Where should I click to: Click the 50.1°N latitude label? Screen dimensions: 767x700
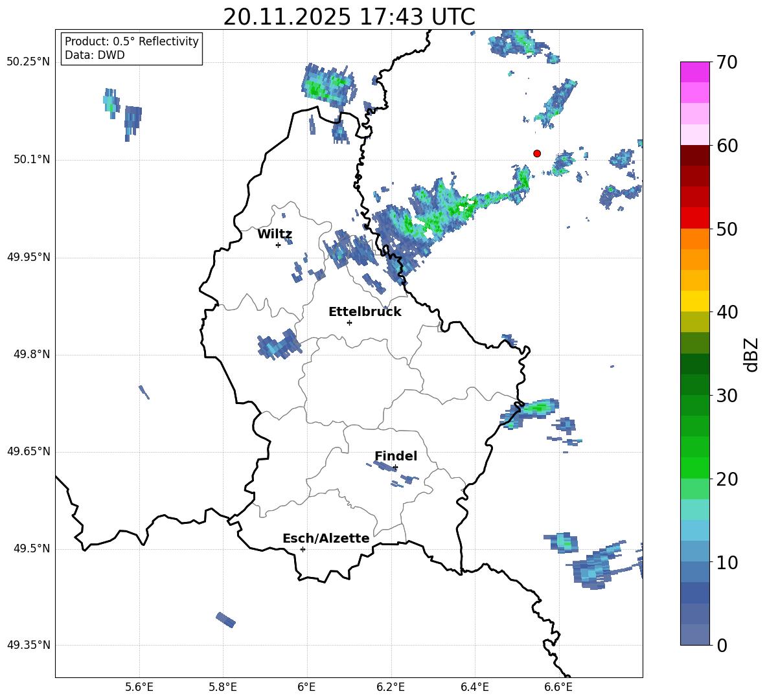tap(32, 159)
